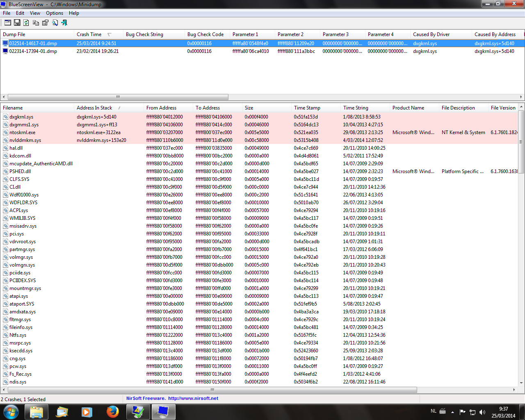Open the nirsoft.net website link
The image size is (525, 420).
[x=193, y=398]
